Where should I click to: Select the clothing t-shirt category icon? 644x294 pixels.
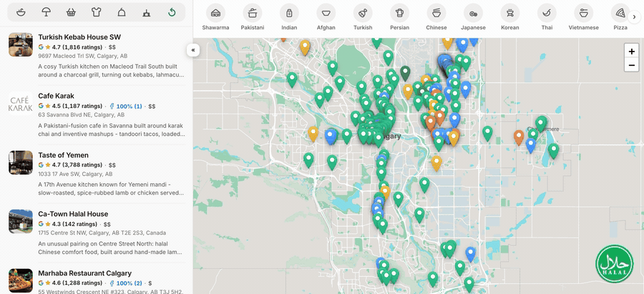click(96, 12)
